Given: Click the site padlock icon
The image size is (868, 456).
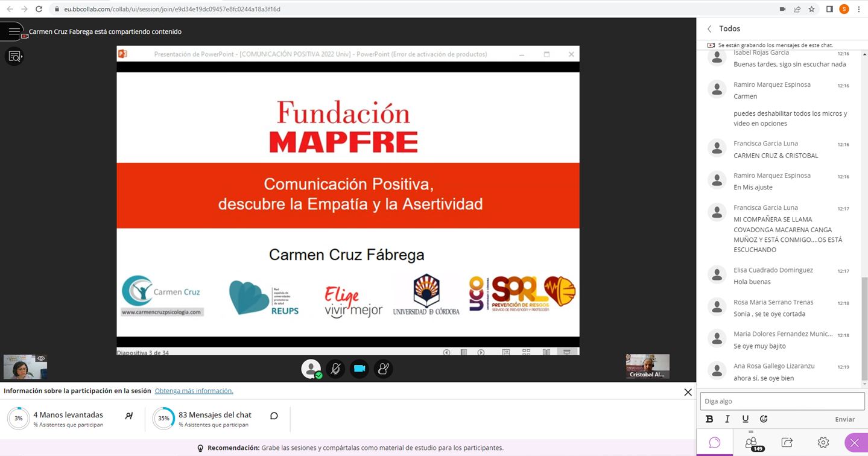Looking at the screenshot, I should coord(57,9).
